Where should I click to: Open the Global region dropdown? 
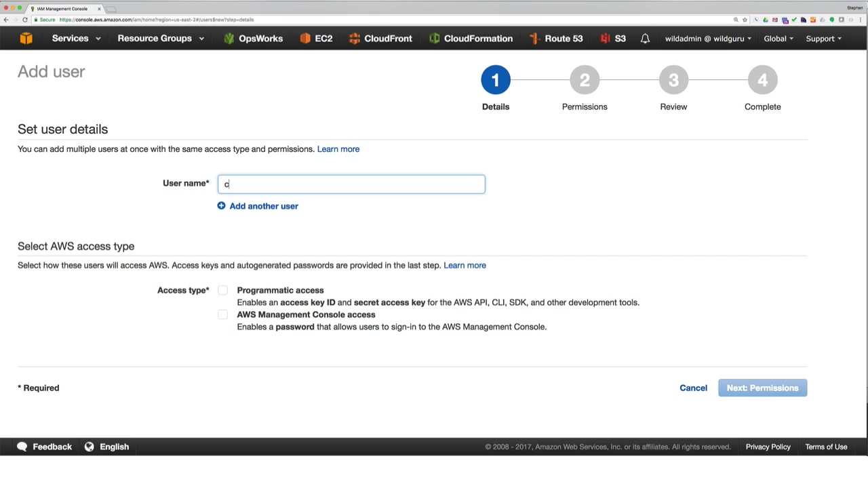pos(778,39)
